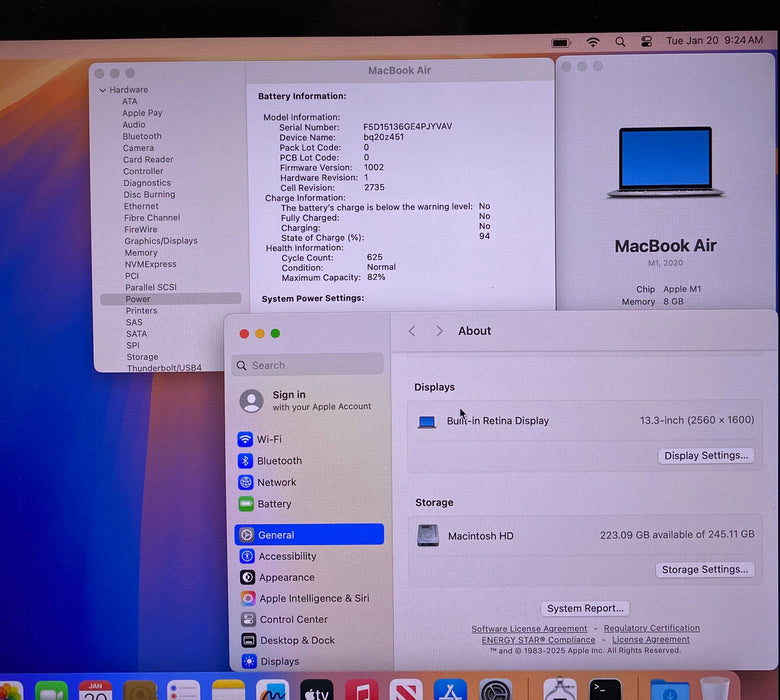Open Calendar from the Dock
Screen dimensions: 780x700
click(96, 691)
